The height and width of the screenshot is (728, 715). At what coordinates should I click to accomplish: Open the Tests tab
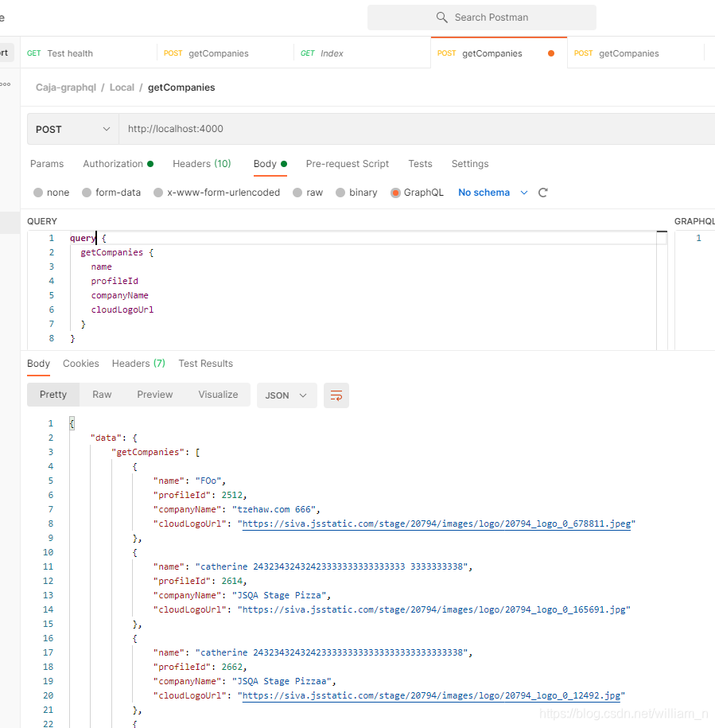coord(421,164)
